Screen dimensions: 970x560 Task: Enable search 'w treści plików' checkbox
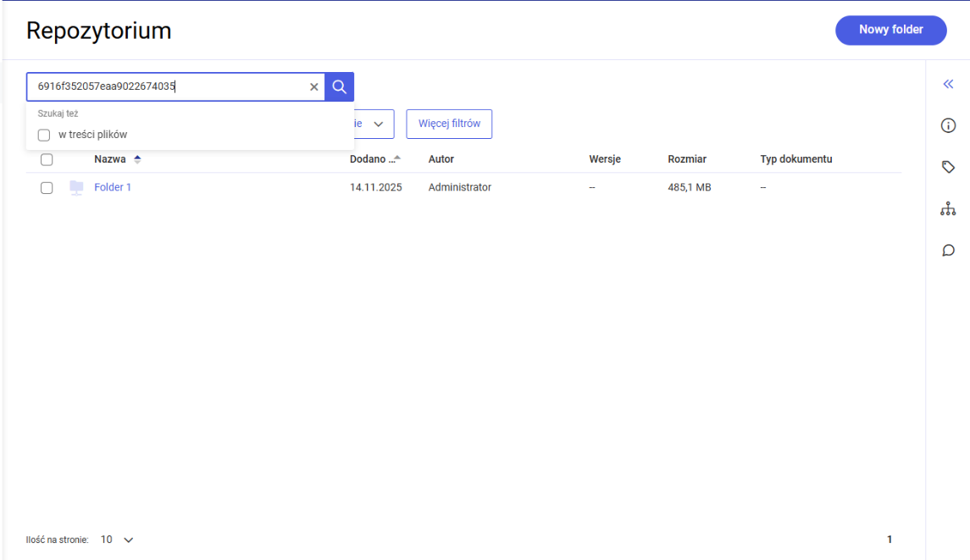click(x=44, y=135)
